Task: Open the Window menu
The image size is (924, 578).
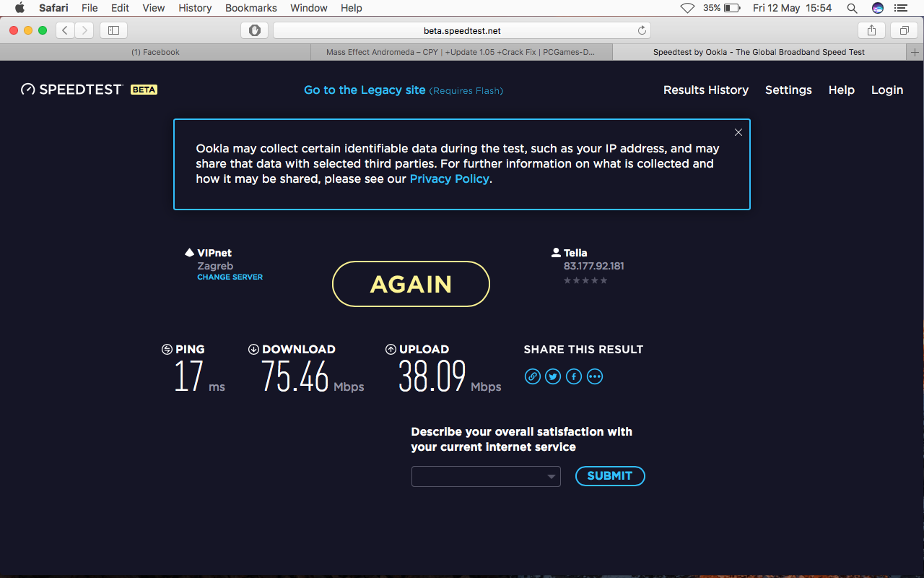Action: (309, 8)
